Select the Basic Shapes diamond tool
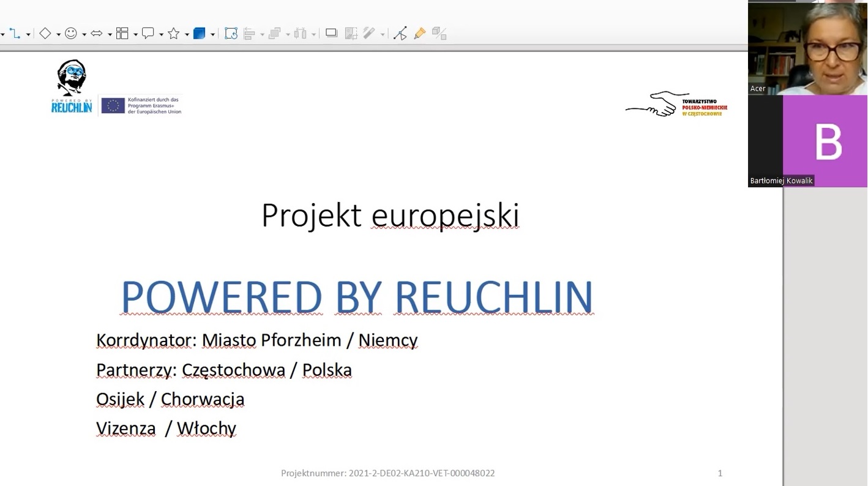Image resolution: width=868 pixels, height=486 pixels. pos(45,34)
